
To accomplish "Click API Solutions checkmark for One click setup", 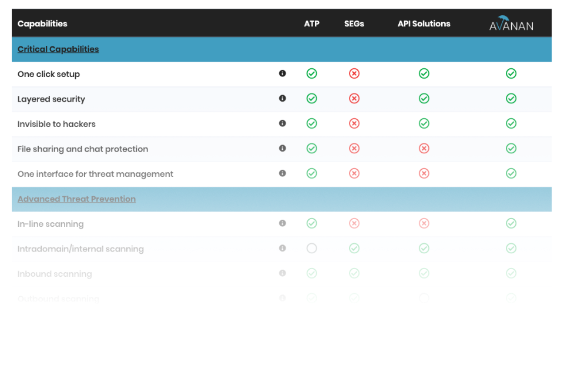I will click(x=424, y=73).
